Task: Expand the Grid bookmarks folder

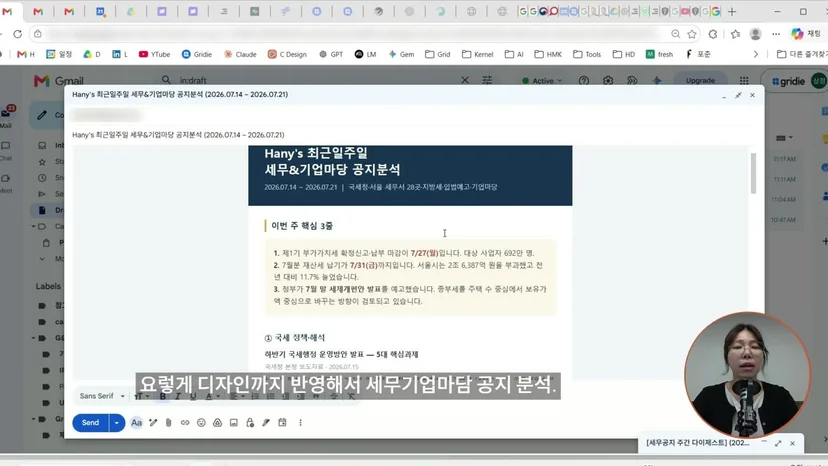Action: click(438, 54)
